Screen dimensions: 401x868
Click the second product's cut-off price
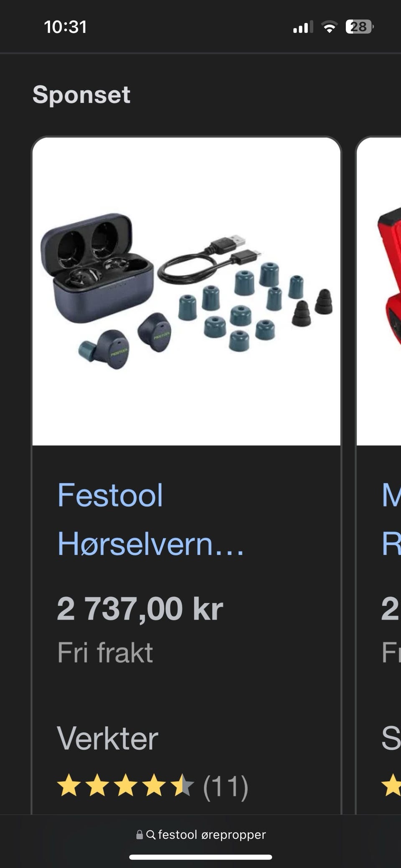(391, 609)
